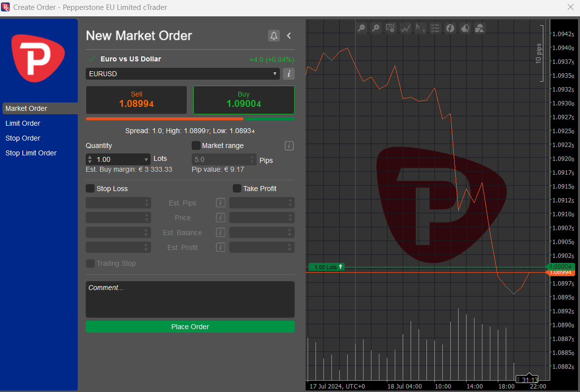The height and width of the screenshot is (392, 580).
Task: Enable the Take Profit checkbox
Action: pyautogui.click(x=237, y=189)
